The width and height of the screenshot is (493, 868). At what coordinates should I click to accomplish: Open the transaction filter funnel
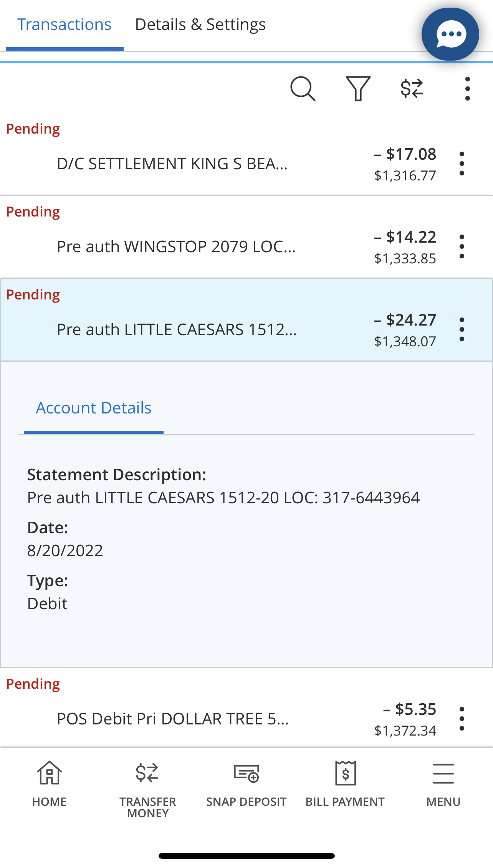coord(358,89)
